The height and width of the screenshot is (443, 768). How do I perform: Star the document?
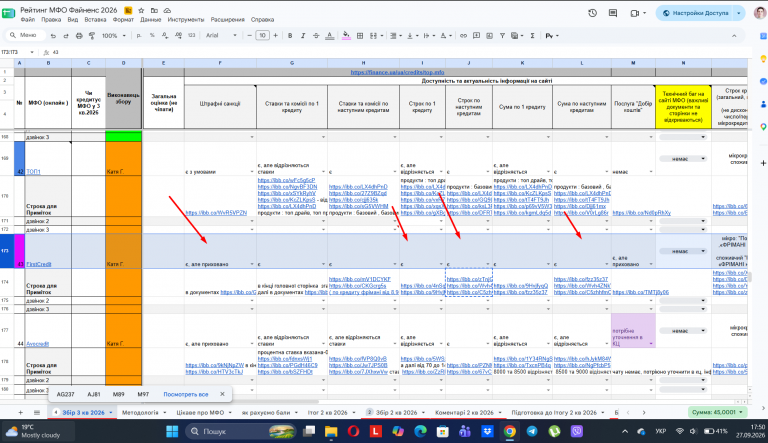pyautogui.click(x=141, y=10)
